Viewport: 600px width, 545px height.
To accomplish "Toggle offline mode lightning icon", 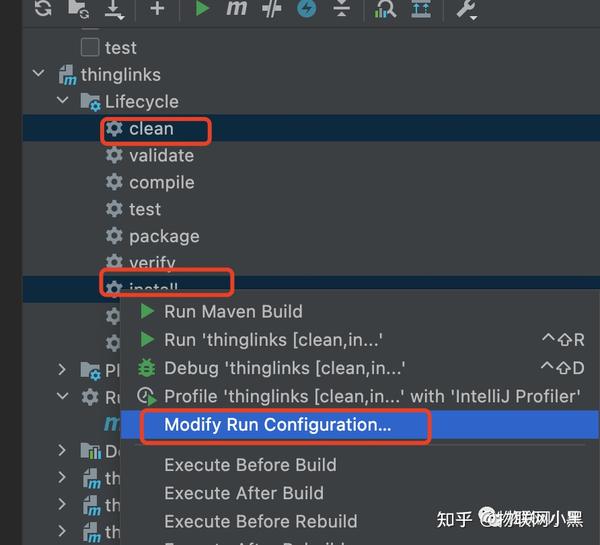I will point(307,8).
